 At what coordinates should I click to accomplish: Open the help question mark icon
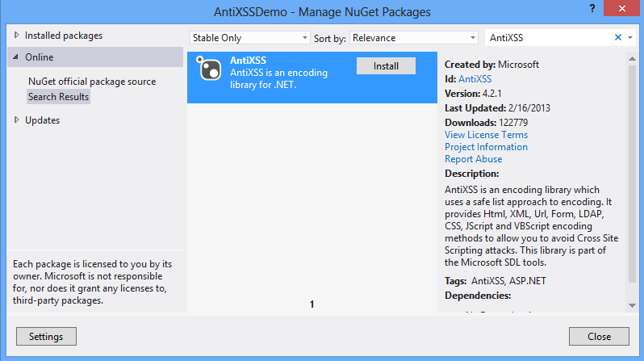click(592, 8)
